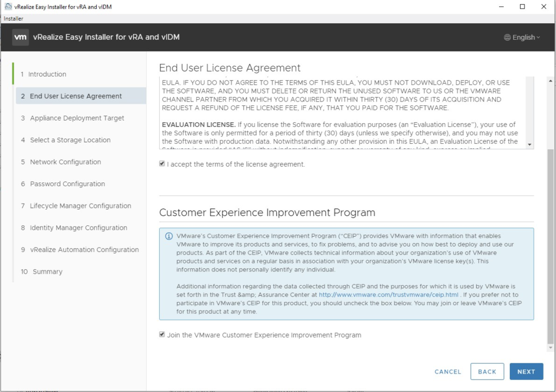Screen dimensions: 556x392
Task: Click 'End User License Agreement' page heading
Action: [230, 68]
